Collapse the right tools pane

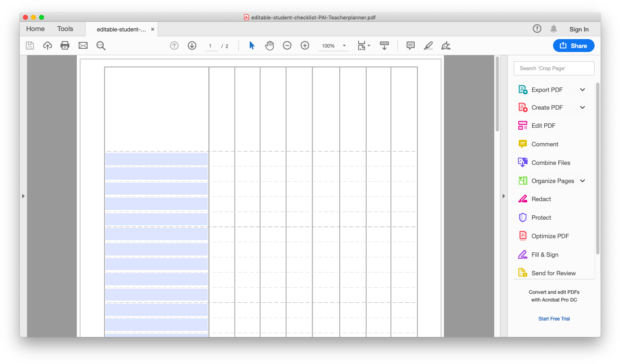(x=503, y=196)
